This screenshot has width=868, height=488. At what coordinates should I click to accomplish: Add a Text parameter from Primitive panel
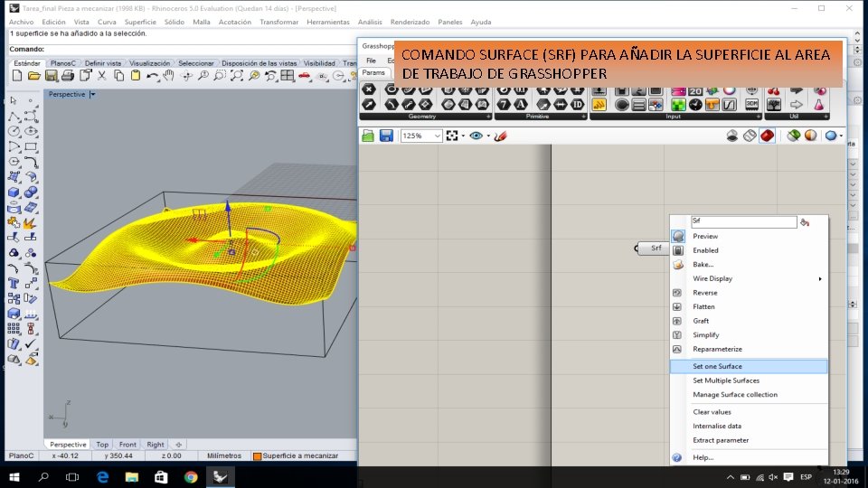coord(521,104)
